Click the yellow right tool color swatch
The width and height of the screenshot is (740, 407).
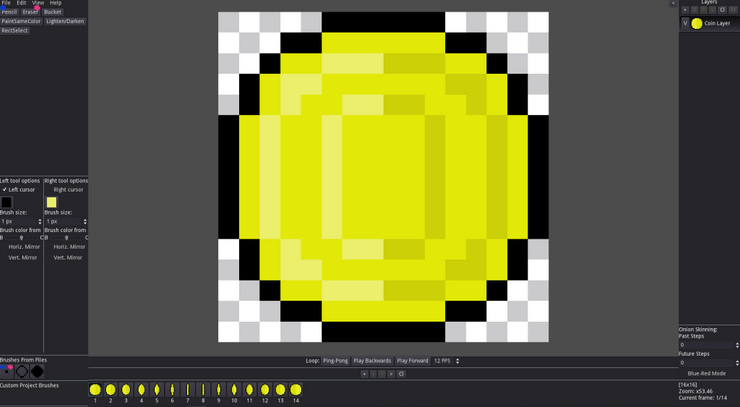51,202
